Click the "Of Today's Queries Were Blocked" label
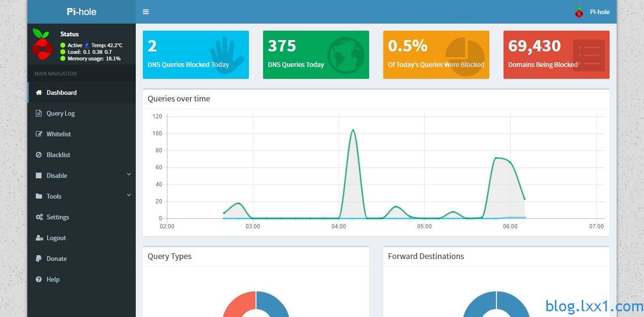Image resolution: width=644 pixels, height=317 pixels. (436, 65)
